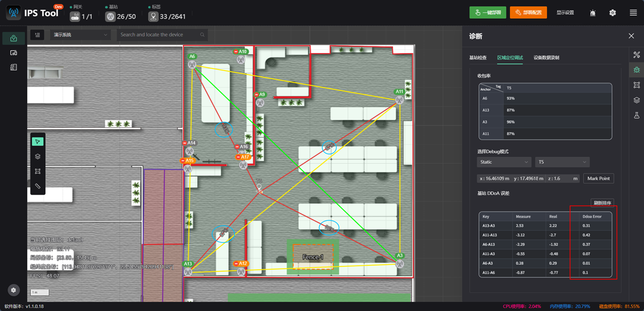Click the A13-A3 key cell
Image resolution: width=644 pixels, height=311 pixels.
[x=496, y=226]
